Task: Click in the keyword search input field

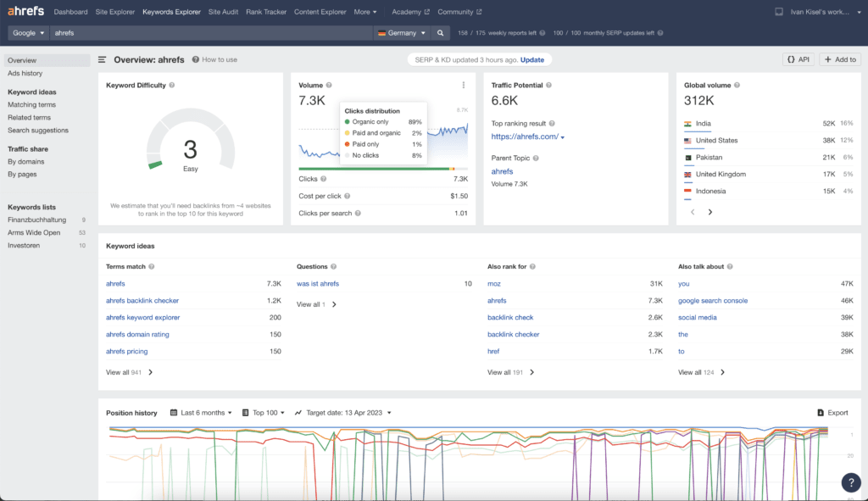Action: pyautogui.click(x=212, y=33)
